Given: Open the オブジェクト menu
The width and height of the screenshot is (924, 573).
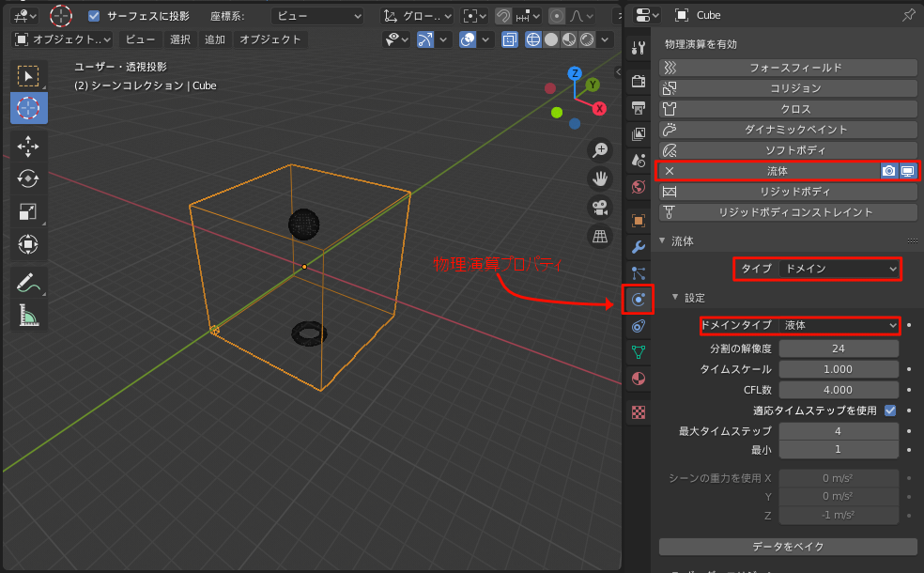Looking at the screenshot, I should (x=269, y=39).
